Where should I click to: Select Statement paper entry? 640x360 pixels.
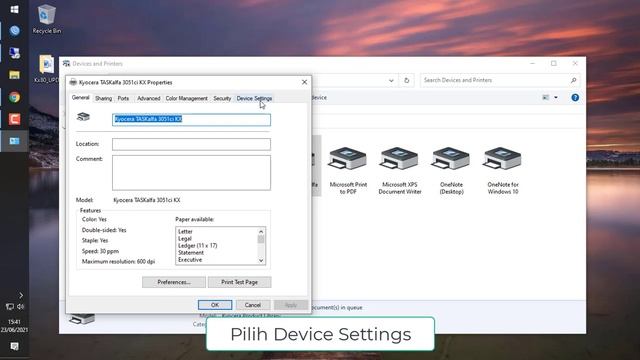191,253
